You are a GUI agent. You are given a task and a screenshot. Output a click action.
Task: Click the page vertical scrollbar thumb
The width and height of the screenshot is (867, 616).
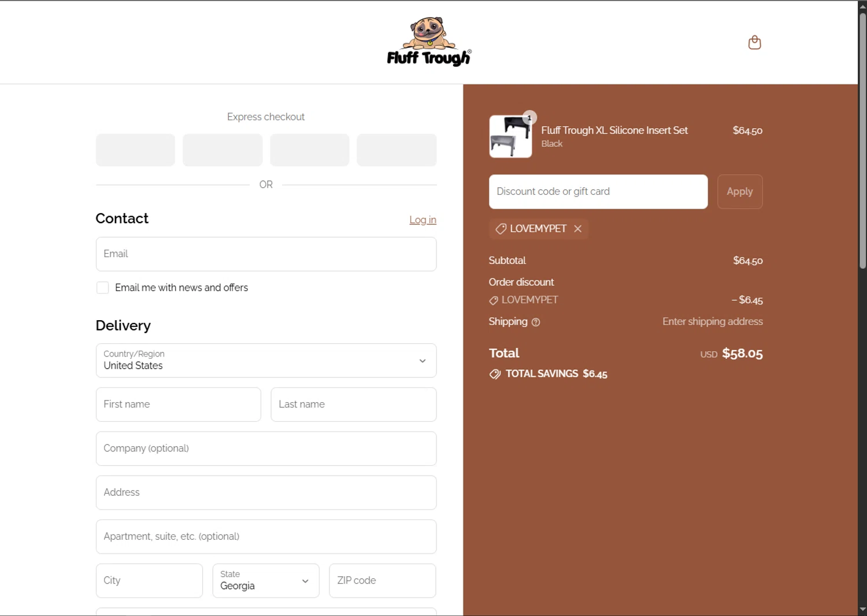862,140
